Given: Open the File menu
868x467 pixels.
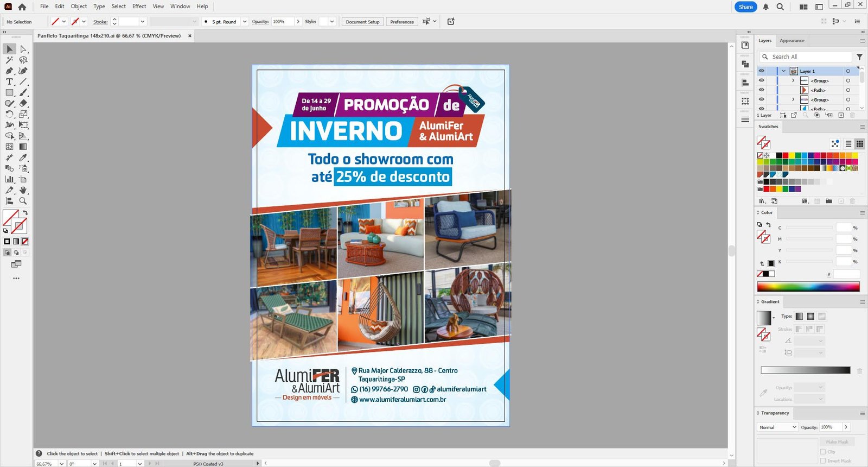Looking at the screenshot, I should click(x=44, y=7).
